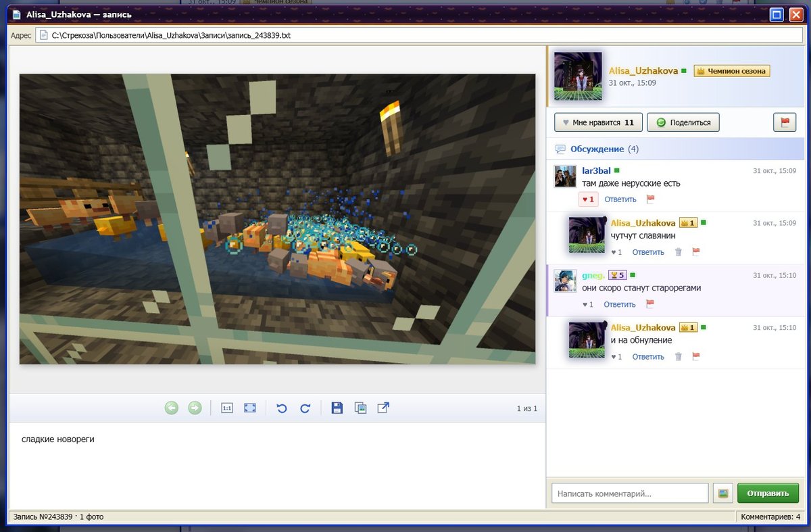This screenshot has width=811, height=532.
Task: Go to the next photo arrow
Action: pos(195,408)
